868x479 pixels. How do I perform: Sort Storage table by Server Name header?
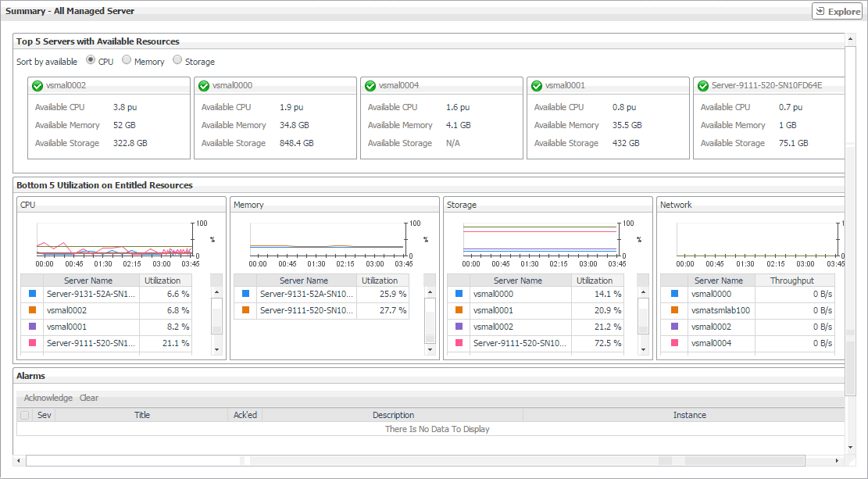(519, 281)
